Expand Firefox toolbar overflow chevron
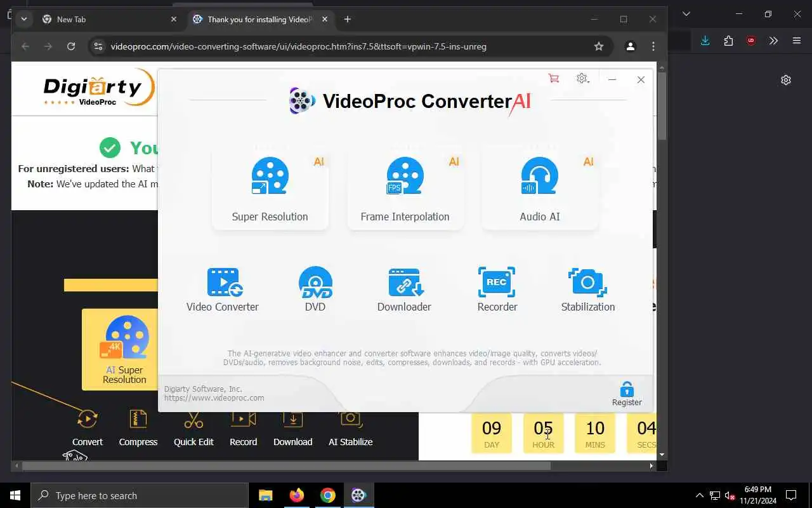812x508 pixels. [773, 41]
